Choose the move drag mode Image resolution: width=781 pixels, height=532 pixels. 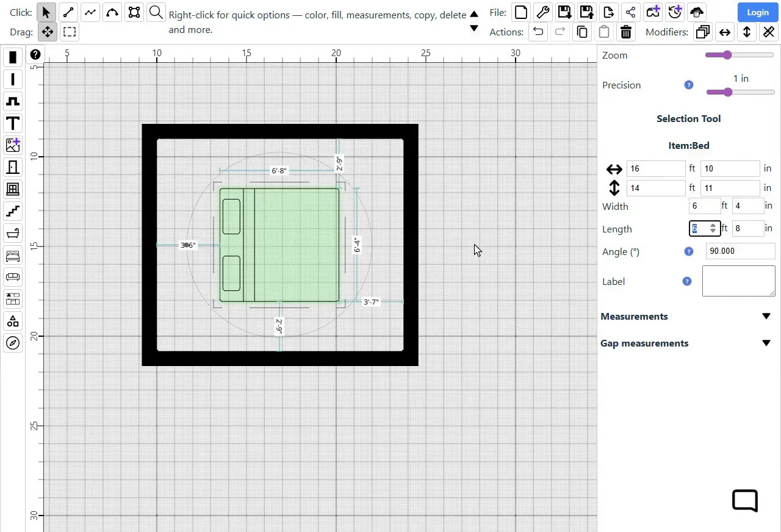point(47,32)
